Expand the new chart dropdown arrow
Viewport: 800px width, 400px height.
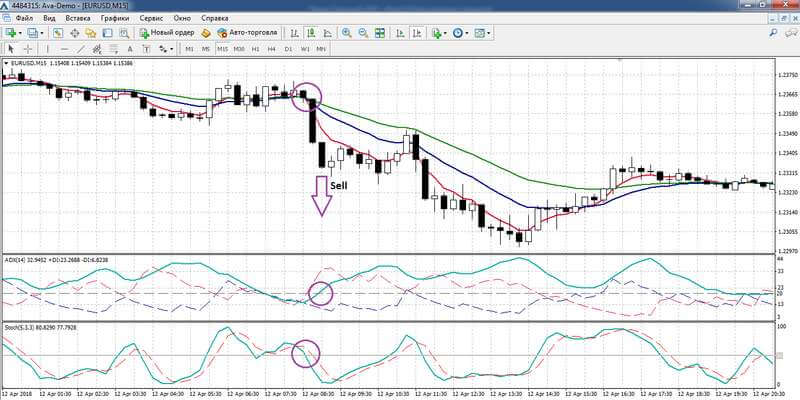[x=21, y=33]
